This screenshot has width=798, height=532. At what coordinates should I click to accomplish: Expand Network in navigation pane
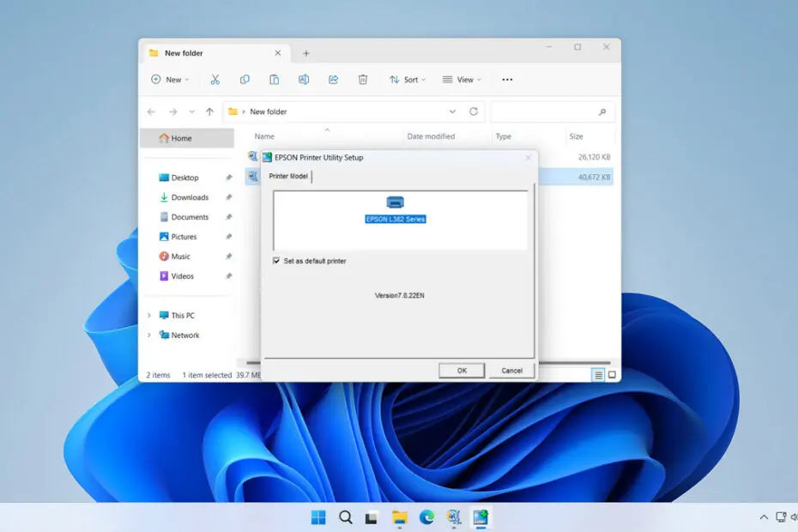click(149, 336)
